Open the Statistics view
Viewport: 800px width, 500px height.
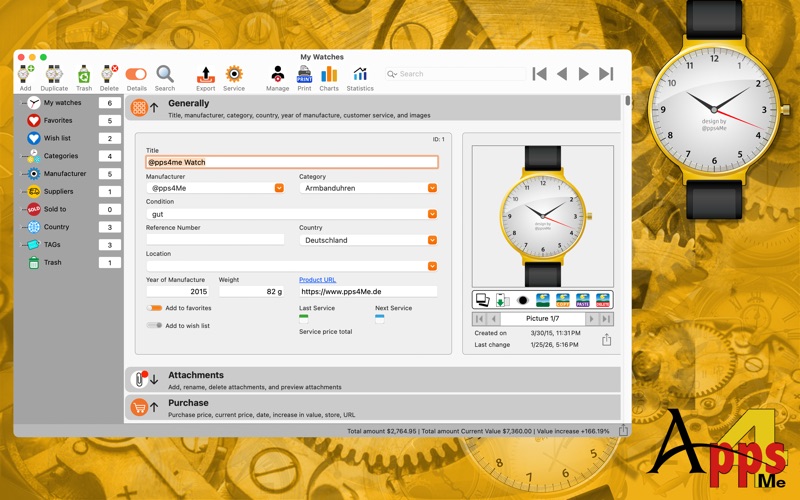click(x=360, y=74)
